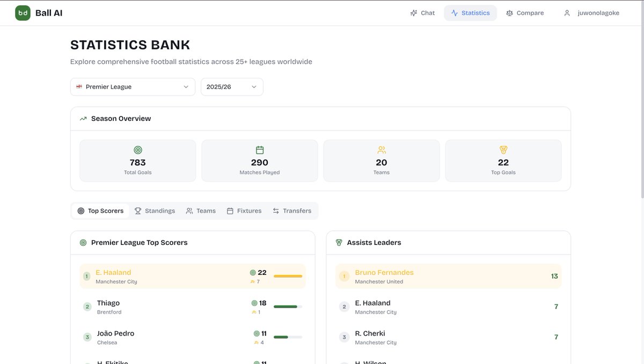Open the Fixtures tab
Viewport: 644px width, 364px height.
(244, 211)
